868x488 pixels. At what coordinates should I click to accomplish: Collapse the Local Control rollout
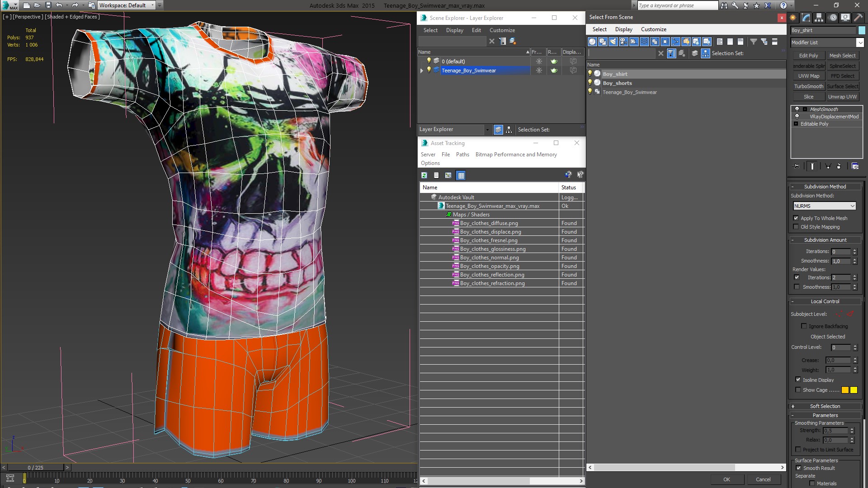pyautogui.click(x=825, y=301)
